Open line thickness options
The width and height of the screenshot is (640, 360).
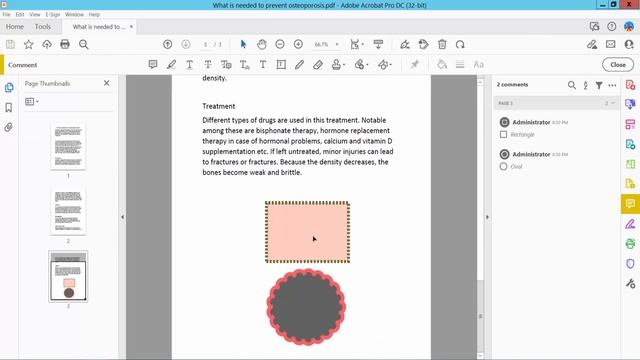tap(460, 64)
